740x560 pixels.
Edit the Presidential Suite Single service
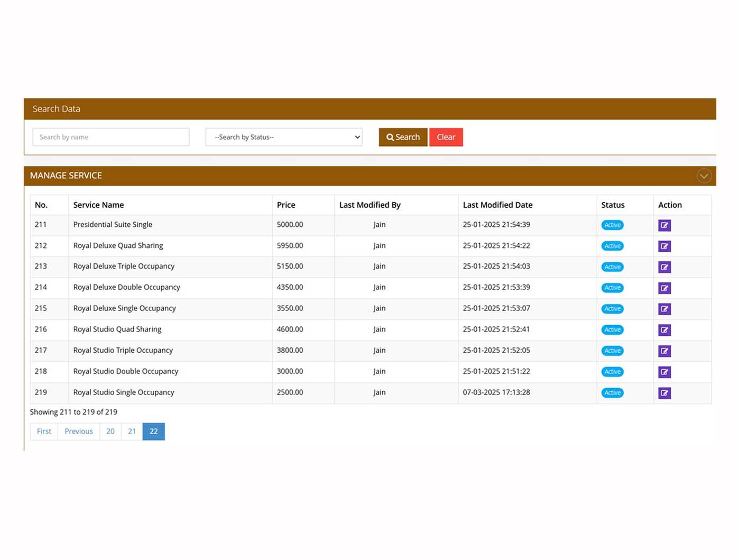(664, 225)
